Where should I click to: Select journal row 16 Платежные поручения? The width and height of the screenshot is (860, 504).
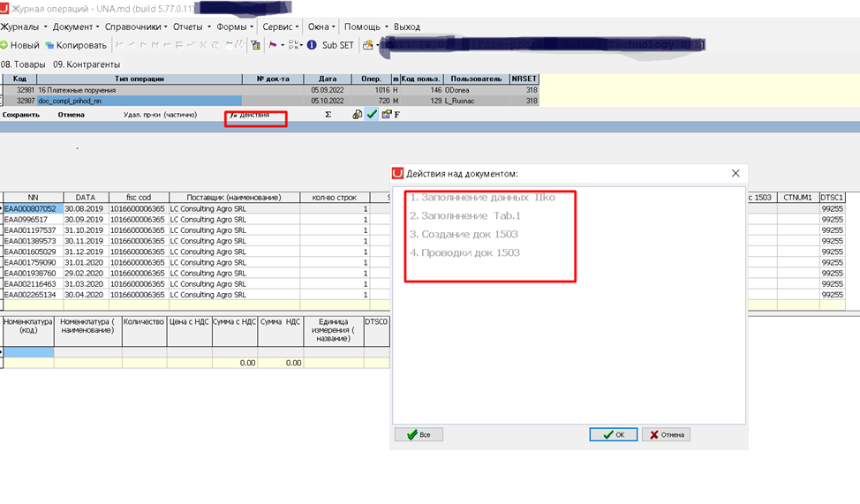point(271,90)
